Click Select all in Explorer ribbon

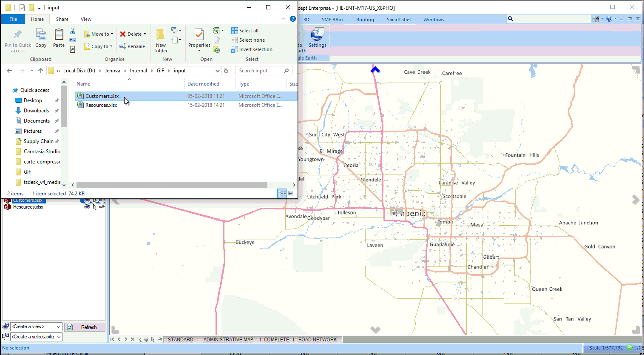246,30
